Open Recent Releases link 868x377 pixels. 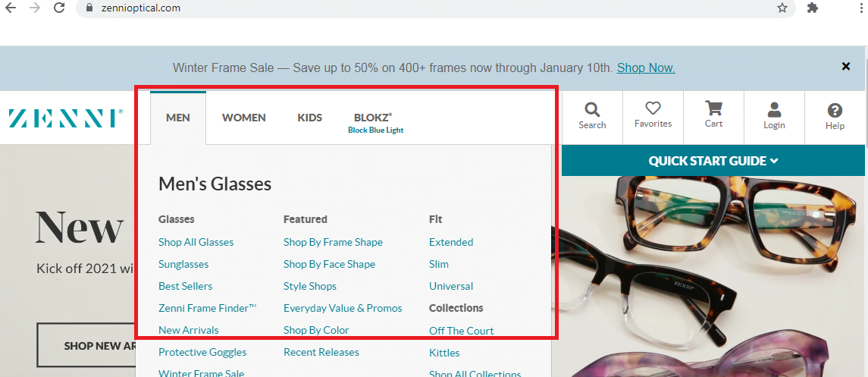(321, 352)
